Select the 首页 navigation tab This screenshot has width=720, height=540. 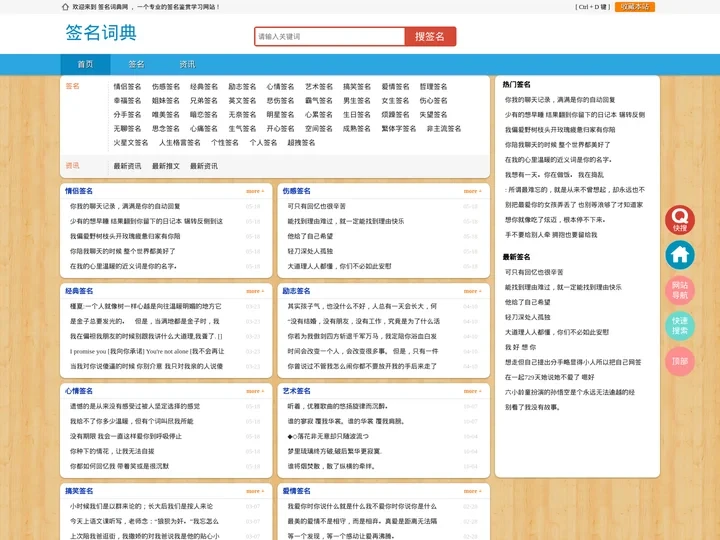pos(85,64)
